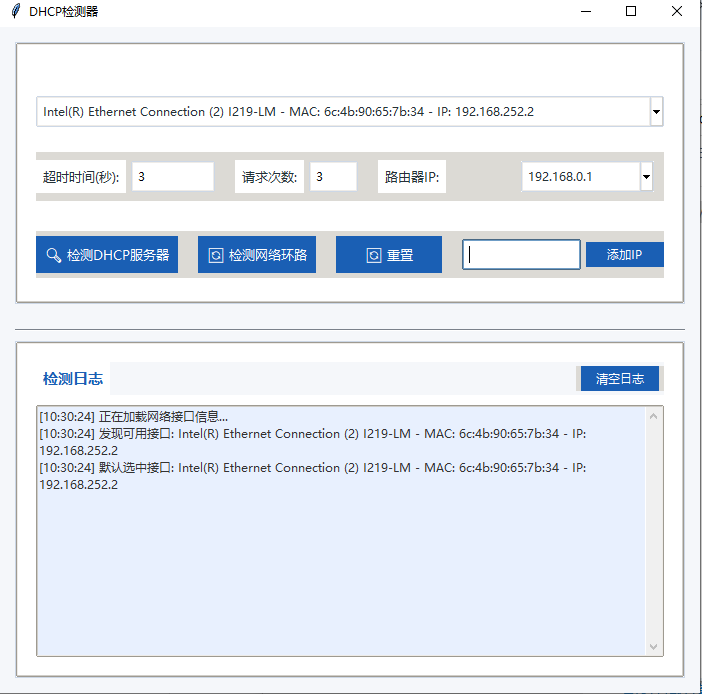Click the 请求次数: label

click(x=270, y=177)
